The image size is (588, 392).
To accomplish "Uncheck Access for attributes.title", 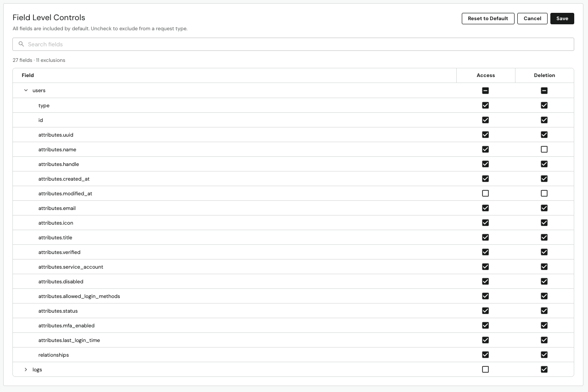I will (x=486, y=237).
